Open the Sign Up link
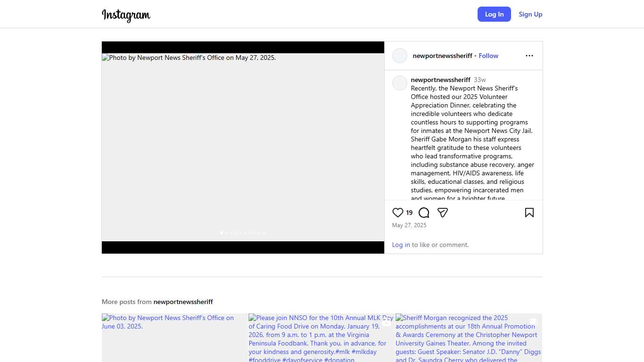The height and width of the screenshot is (362, 644). (530, 14)
